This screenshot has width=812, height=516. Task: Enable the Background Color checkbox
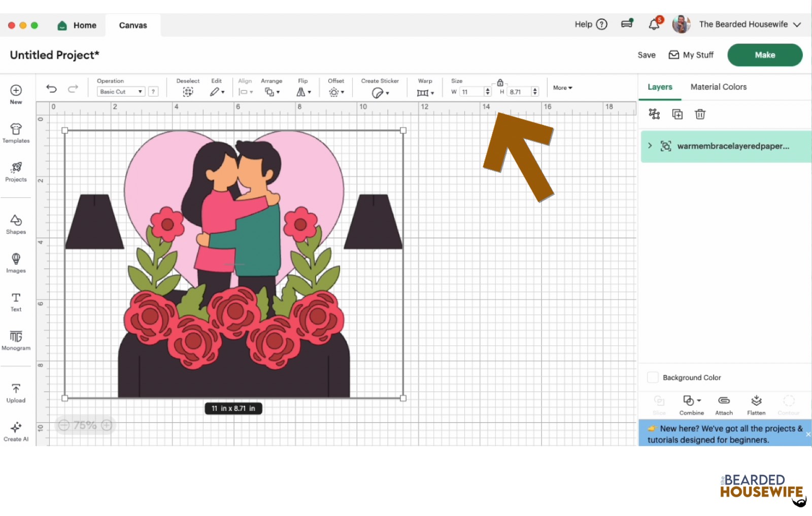[653, 377]
